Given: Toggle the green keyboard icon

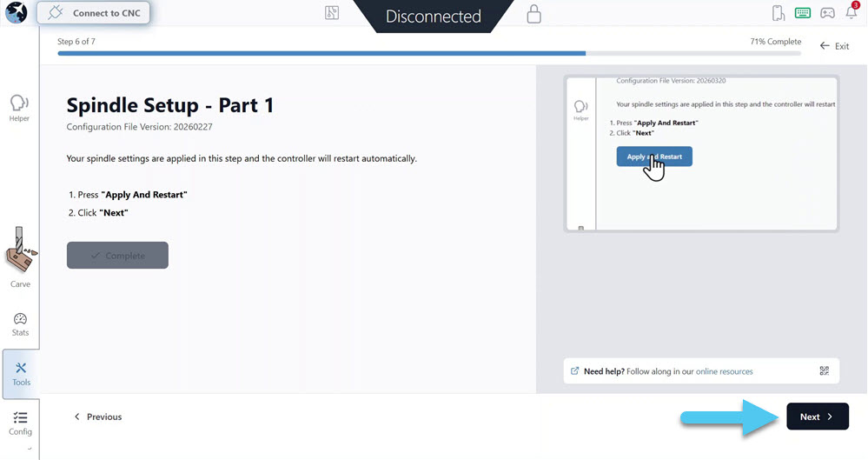Looking at the screenshot, I should coord(803,13).
